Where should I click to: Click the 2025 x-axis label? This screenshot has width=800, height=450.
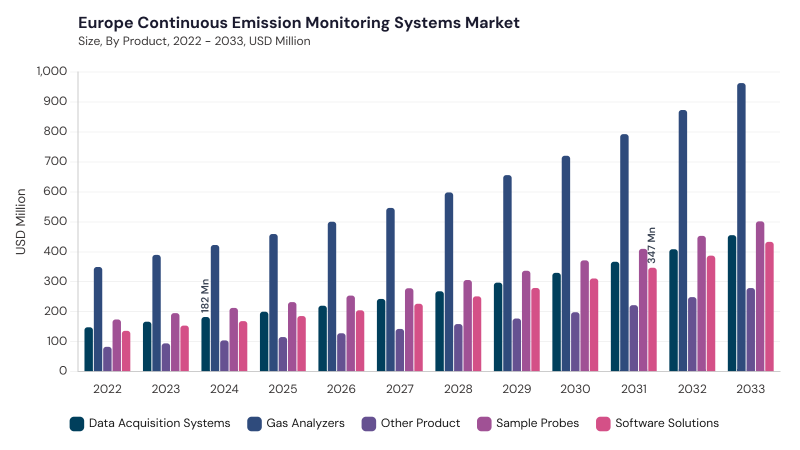click(x=283, y=389)
